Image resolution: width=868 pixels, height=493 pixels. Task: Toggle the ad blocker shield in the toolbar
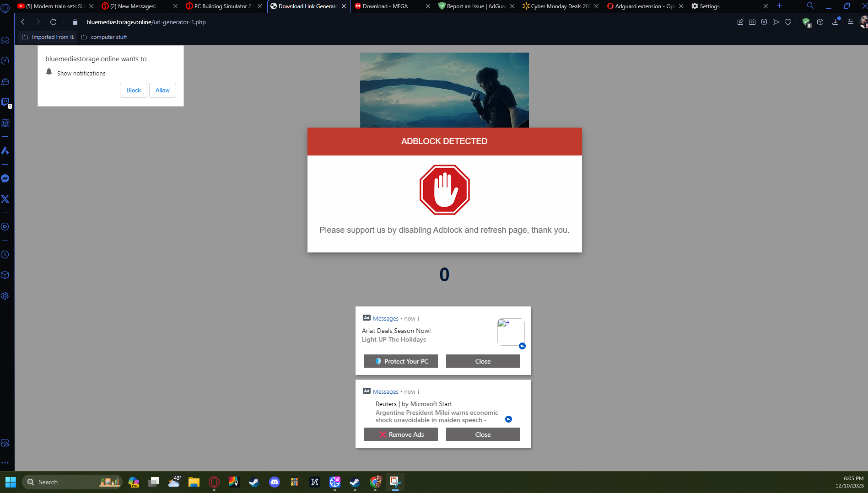click(764, 21)
